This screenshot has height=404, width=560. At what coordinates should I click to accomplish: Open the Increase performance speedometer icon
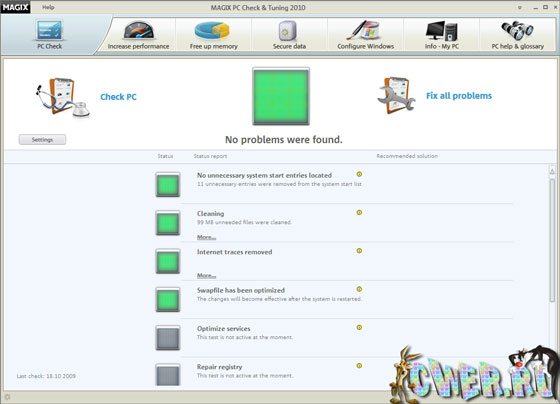coord(139,30)
